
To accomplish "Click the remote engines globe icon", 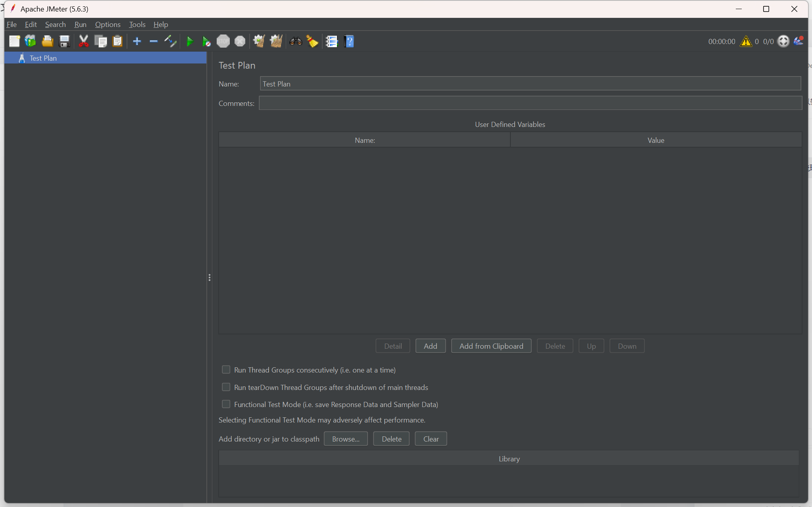I will (783, 41).
